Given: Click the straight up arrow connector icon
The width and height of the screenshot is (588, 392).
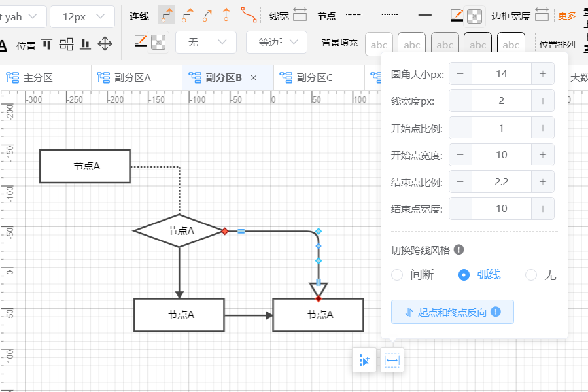Looking at the screenshot, I should (227, 13).
